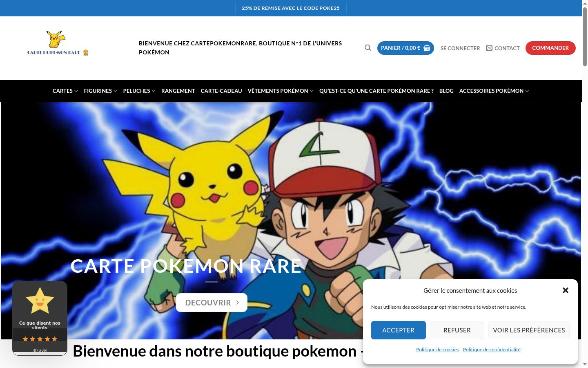Click the Bienvenue dans notre boutique heading
This screenshot has height=368, width=588.
point(218,351)
